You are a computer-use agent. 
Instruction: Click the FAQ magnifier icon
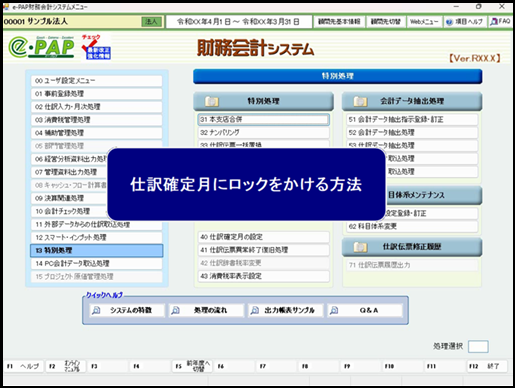494,22
